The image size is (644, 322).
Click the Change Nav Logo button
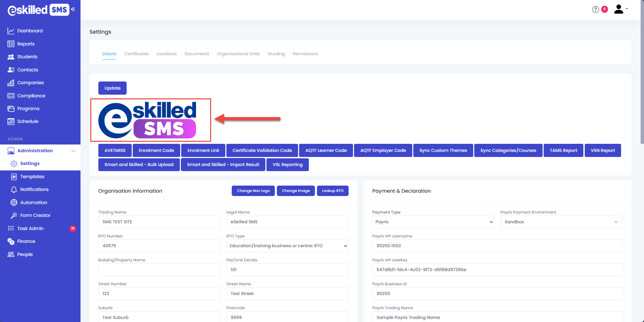coord(253,191)
